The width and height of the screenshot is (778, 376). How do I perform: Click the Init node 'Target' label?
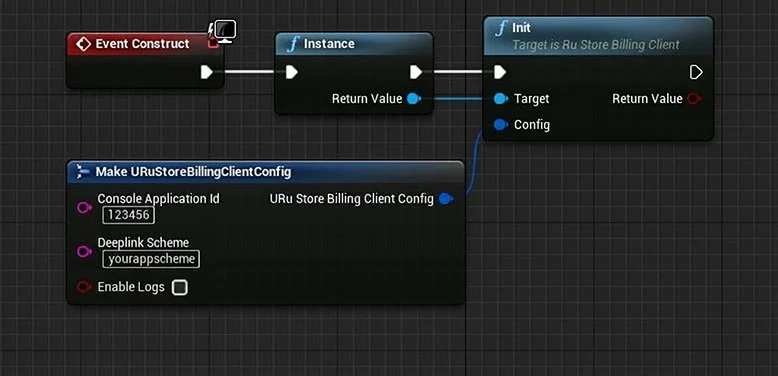(532, 99)
